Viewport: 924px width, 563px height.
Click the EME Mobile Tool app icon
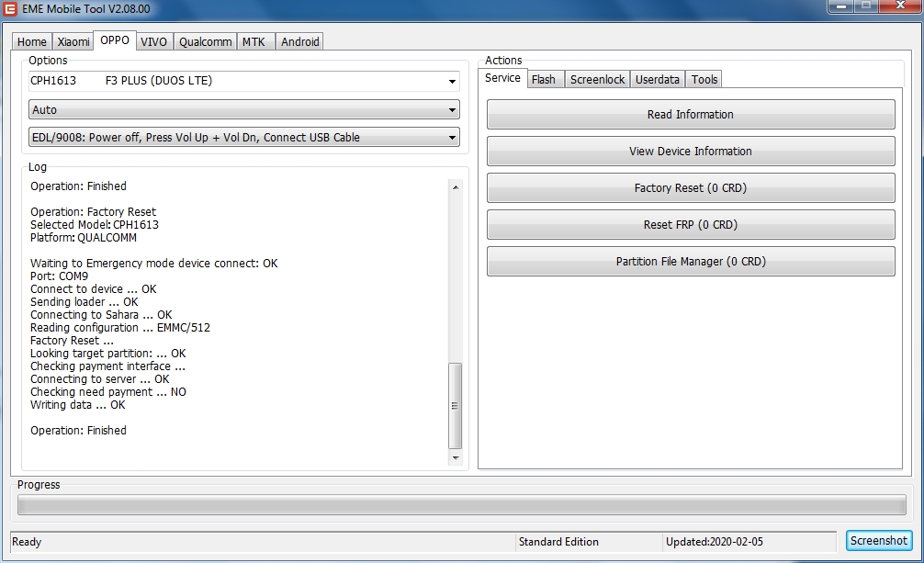point(10,9)
